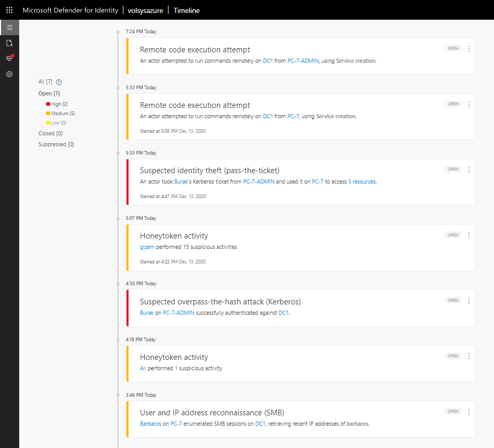This screenshot has height=448, width=494.
Task: Filter alerts by Medium severity
Action: point(59,114)
